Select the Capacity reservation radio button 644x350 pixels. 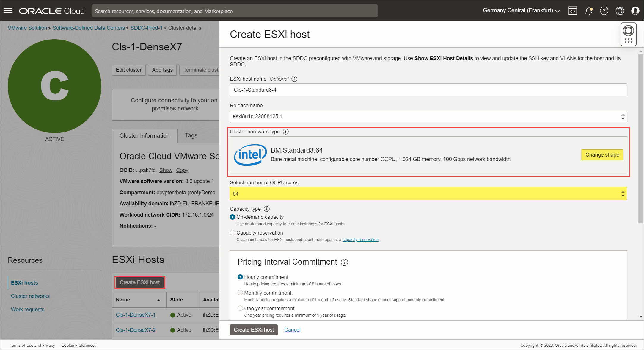click(232, 232)
